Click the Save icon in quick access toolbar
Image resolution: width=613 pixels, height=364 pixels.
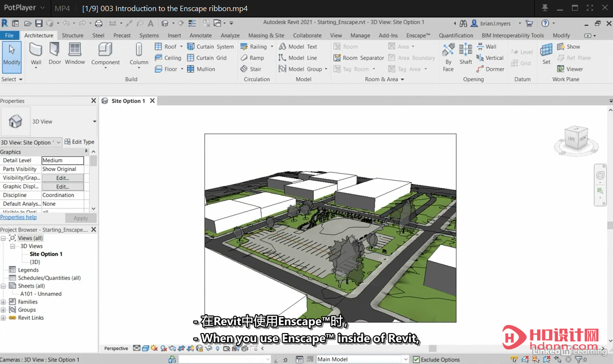(x=39, y=23)
